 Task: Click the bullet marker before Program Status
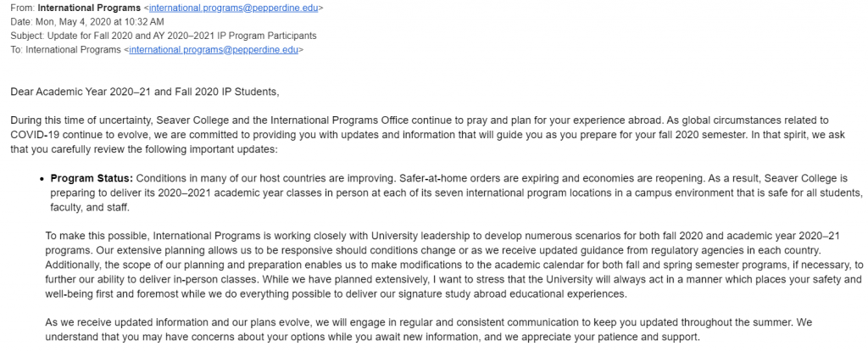pos(42,179)
